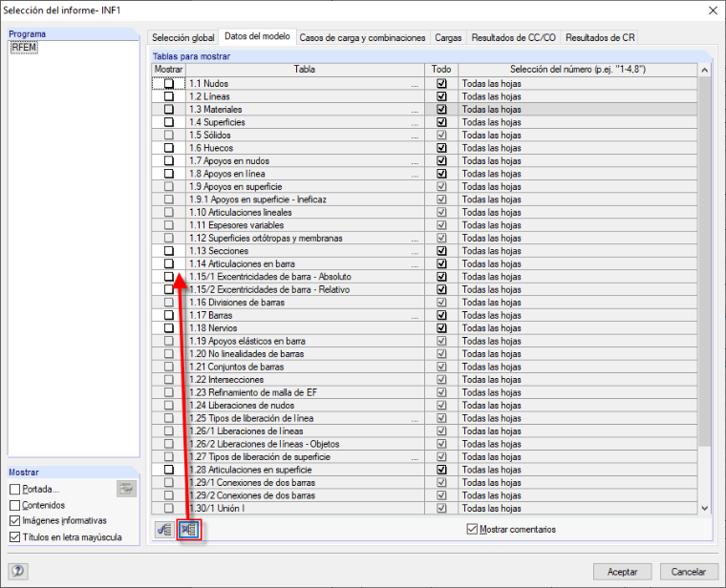Open details ellipsis for 1.3 Materiales
The height and width of the screenshot is (588, 726).
pyautogui.click(x=415, y=110)
